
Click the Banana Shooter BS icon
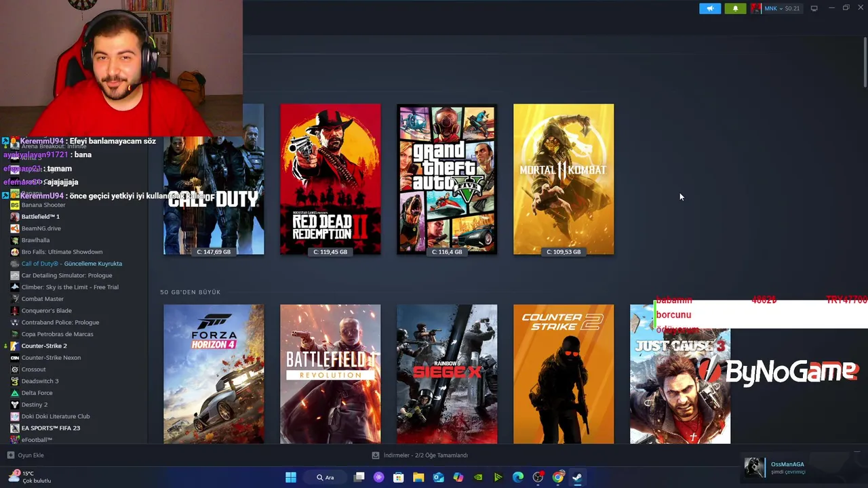coord(15,205)
